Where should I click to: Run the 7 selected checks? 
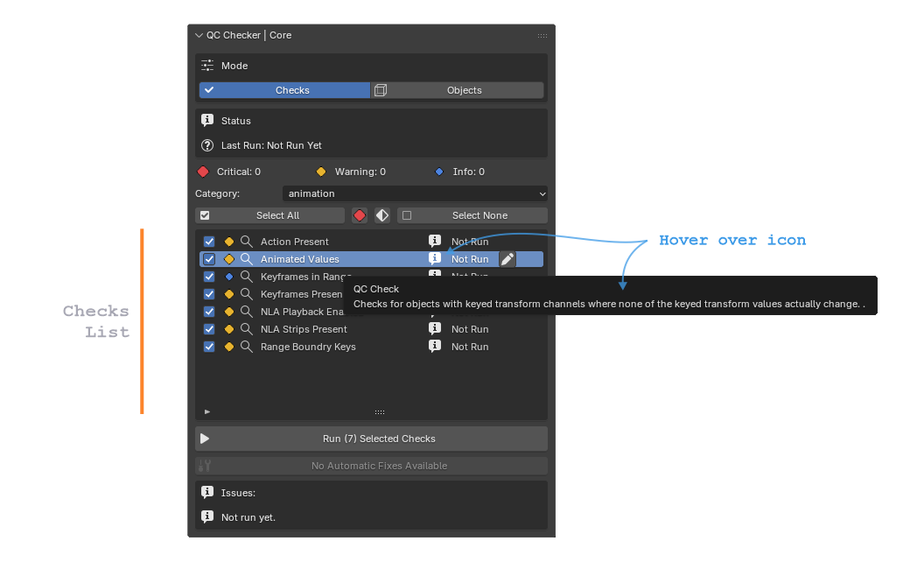(371, 439)
